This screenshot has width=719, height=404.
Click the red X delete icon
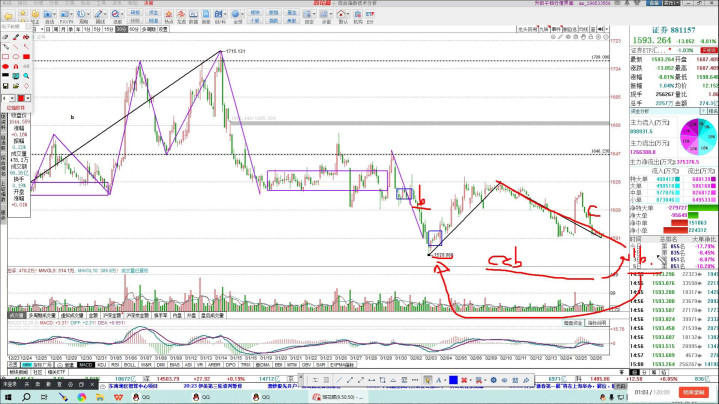coord(464,380)
